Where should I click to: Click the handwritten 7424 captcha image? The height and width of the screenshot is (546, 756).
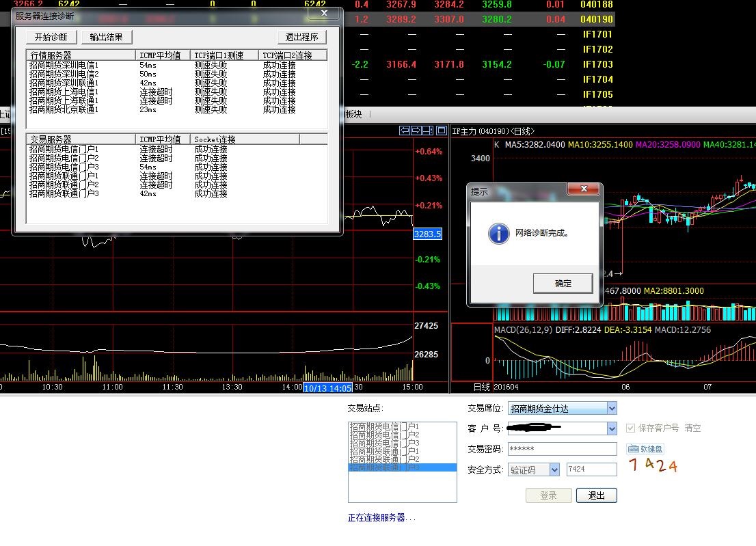tap(652, 466)
